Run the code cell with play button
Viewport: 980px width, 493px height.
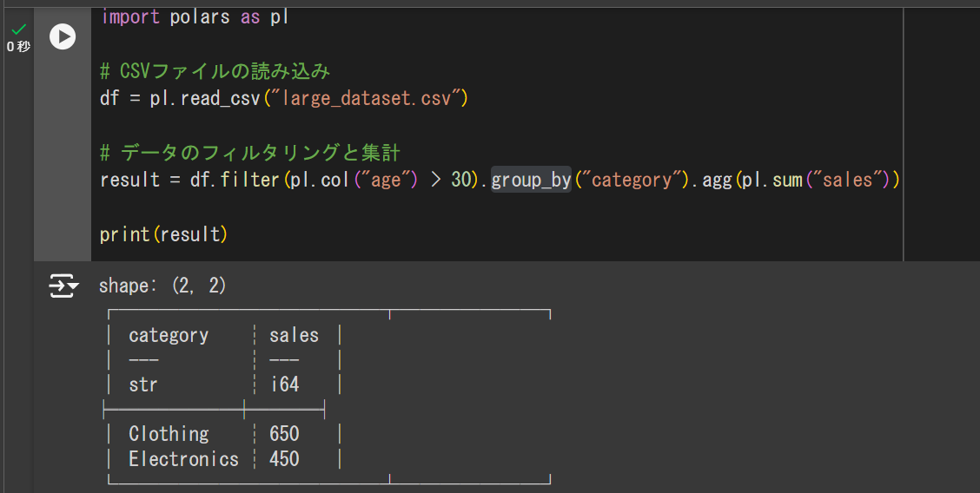(63, 36)
